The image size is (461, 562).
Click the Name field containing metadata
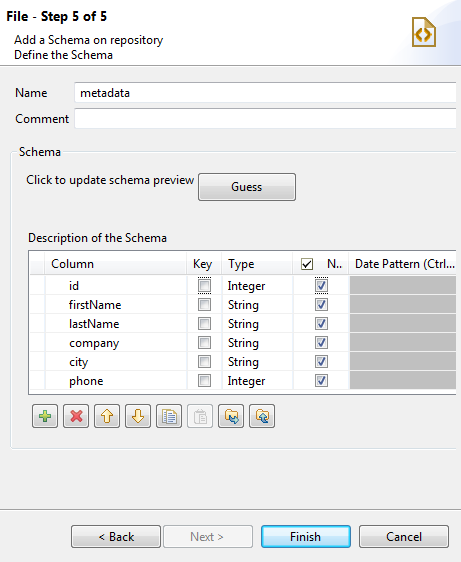pos(265,93)
